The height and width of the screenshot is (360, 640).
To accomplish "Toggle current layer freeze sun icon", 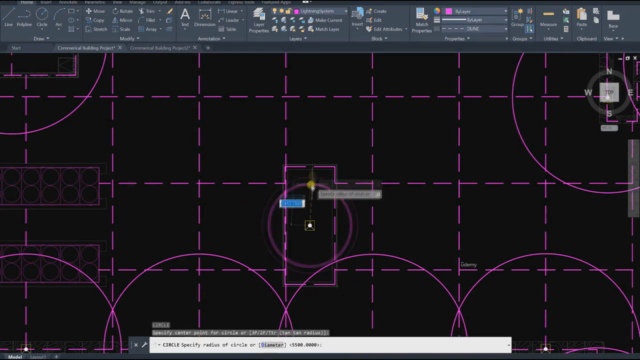I will [281, 11].
